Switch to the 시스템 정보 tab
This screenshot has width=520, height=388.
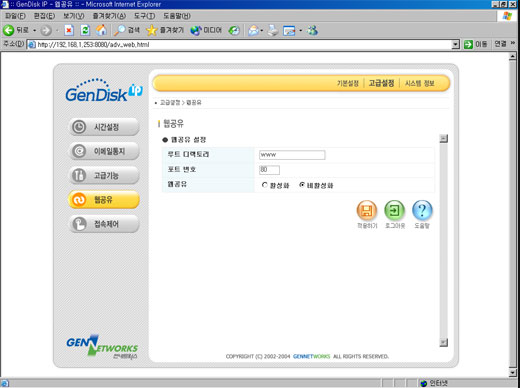[x=419, y=83]
